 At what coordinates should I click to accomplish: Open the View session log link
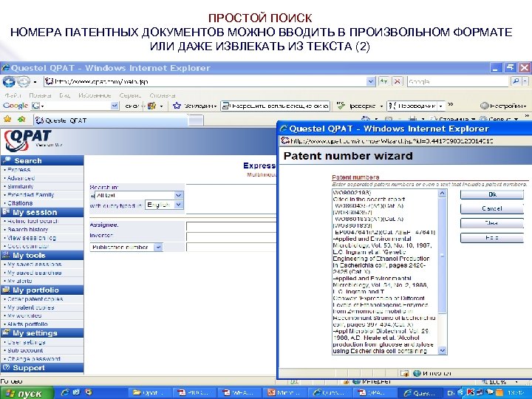click(x=32, y=238)
